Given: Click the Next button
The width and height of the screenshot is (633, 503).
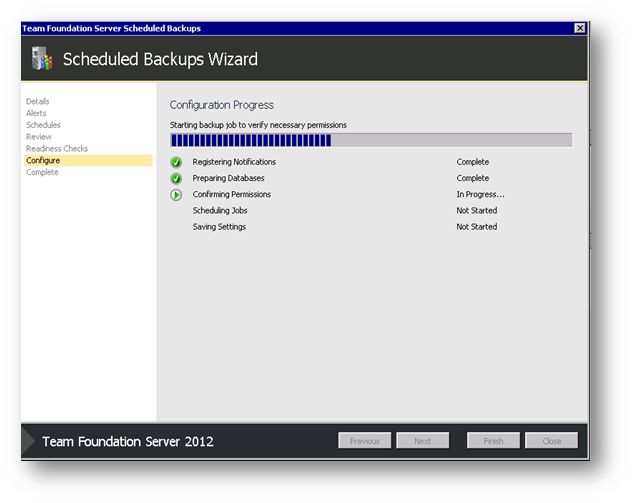Looking at the screenshot, I should tap(422, 440).
